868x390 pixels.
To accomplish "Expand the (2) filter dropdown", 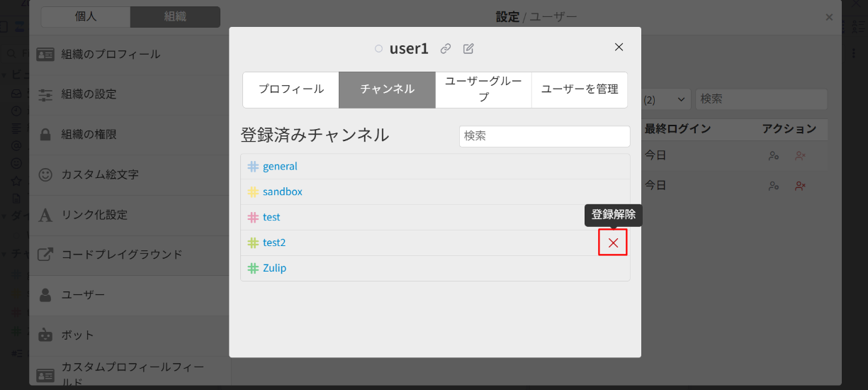I will click(x=666, y=99).
